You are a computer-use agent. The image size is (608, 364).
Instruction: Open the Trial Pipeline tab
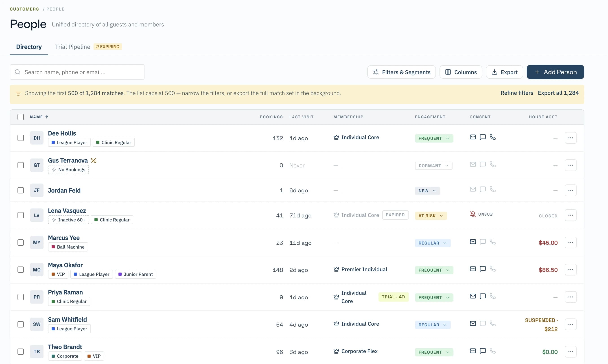[88, 47]
